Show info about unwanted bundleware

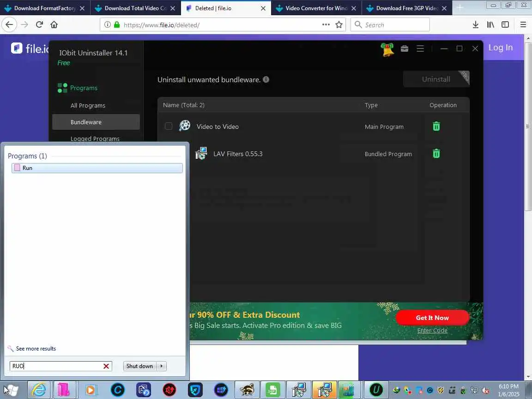(266, 79)
